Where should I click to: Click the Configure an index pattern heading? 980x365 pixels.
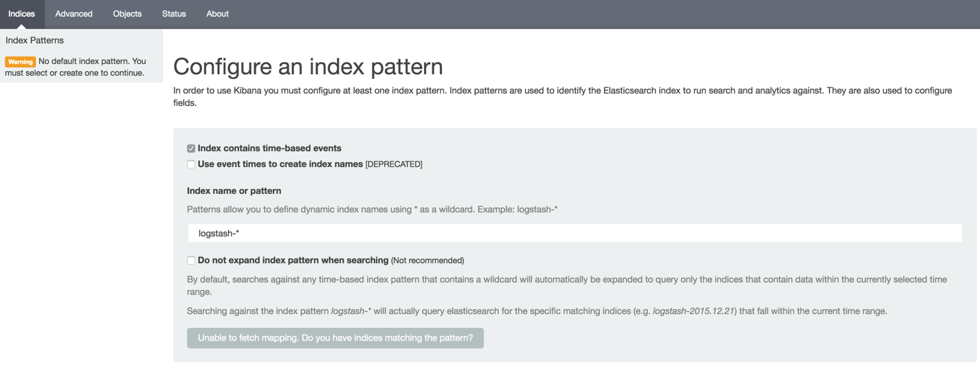pyautogui.click(x=308, y=67)
